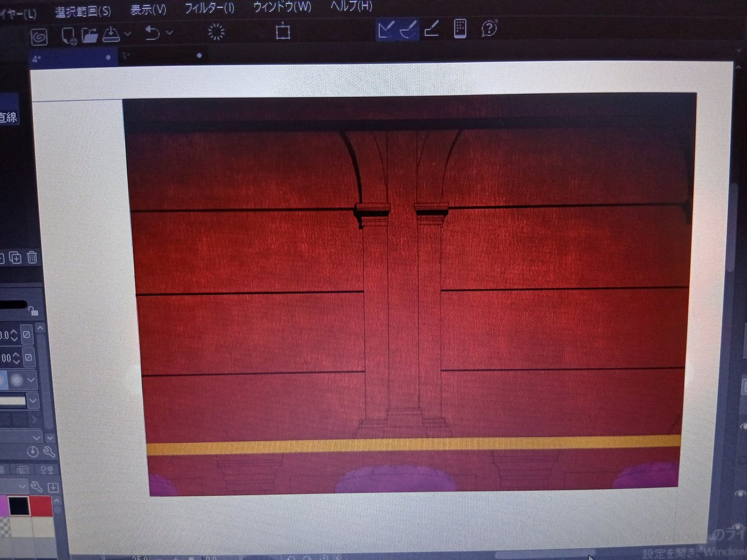The height and width of the screenshot is (560, 747).
Task: Open the Clip Studio launcher icon
Action: pos(39,36)
